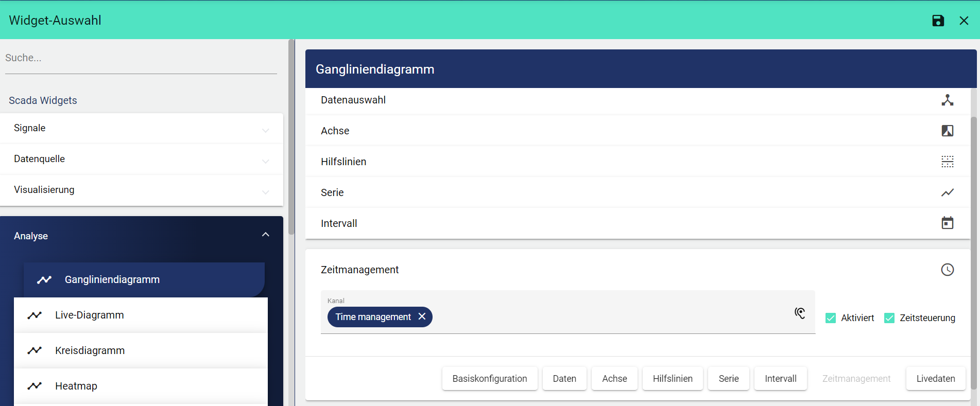The height and width of the screenshot is (406, 980).
Task: Click the Intervall calendar icon
Action: pos(947,223)
